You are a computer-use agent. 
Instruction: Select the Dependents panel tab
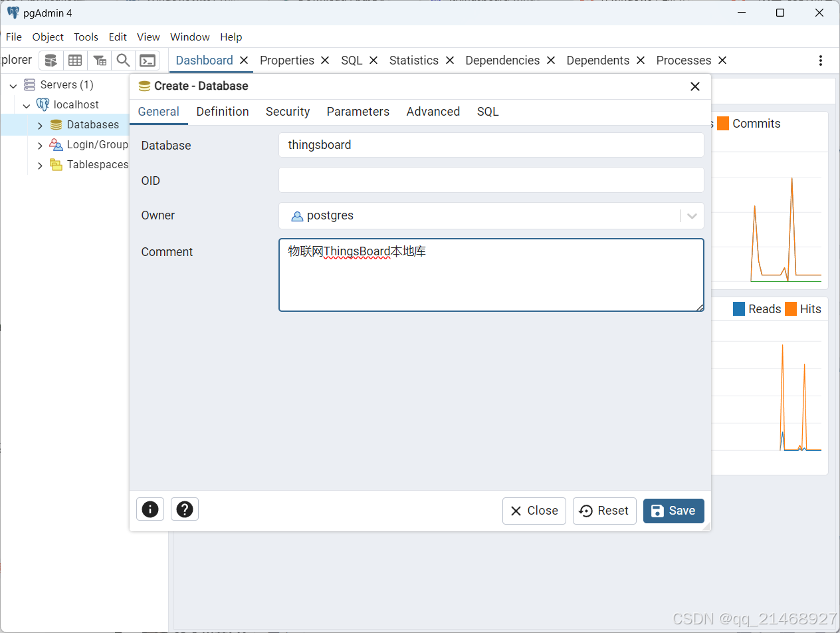598,61
